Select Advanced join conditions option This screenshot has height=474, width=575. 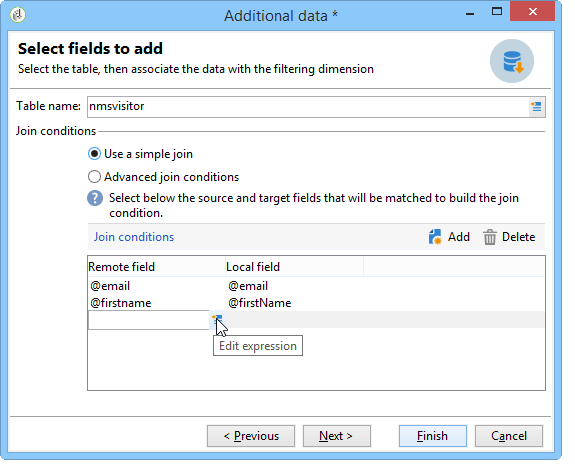(x=163, y=177)
